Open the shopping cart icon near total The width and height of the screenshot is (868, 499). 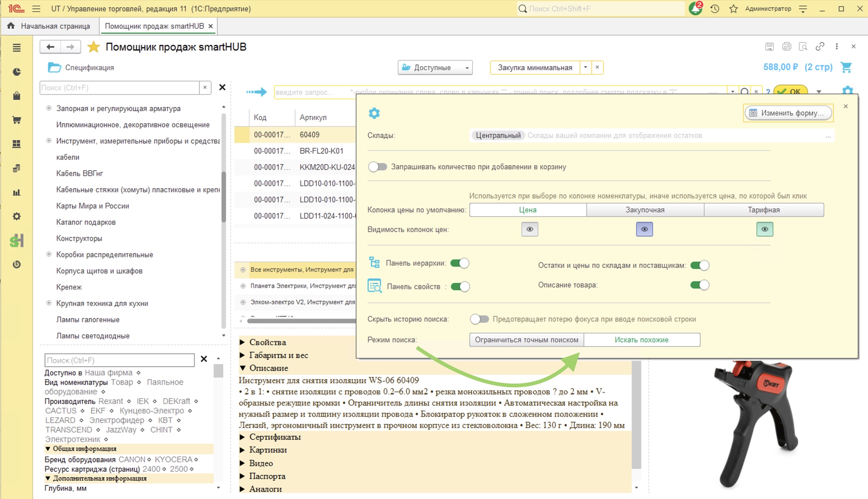click(846, 67)
